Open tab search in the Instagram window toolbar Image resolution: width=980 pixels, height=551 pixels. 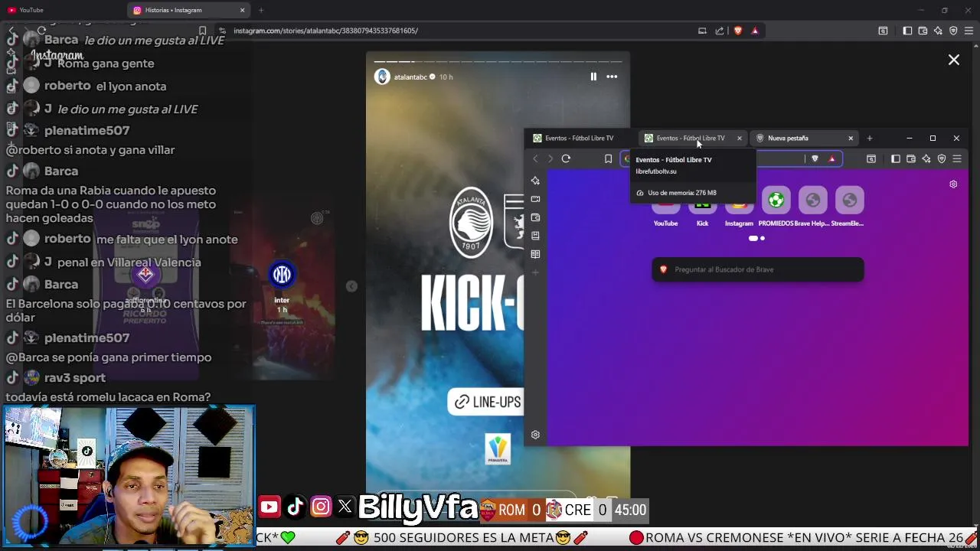(x=883, y=31)
